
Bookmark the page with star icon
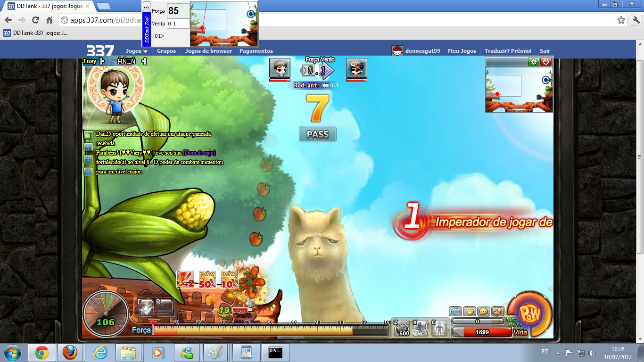(621, 20)
